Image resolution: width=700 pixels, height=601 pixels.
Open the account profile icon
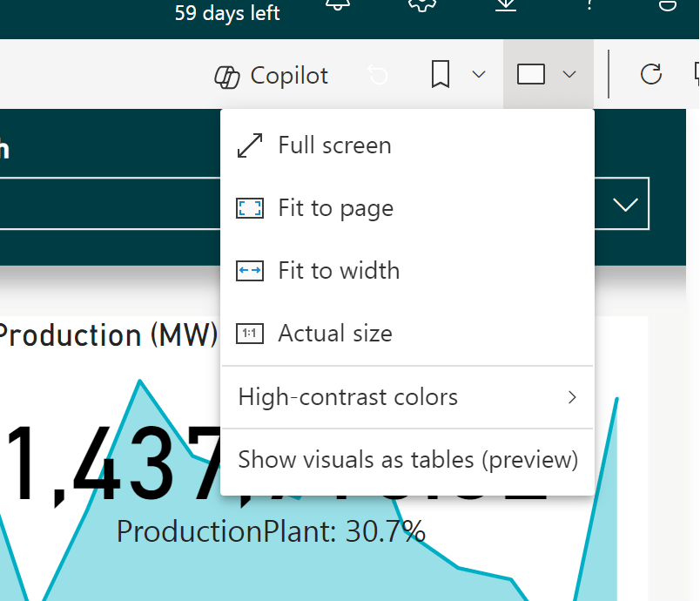666,4
